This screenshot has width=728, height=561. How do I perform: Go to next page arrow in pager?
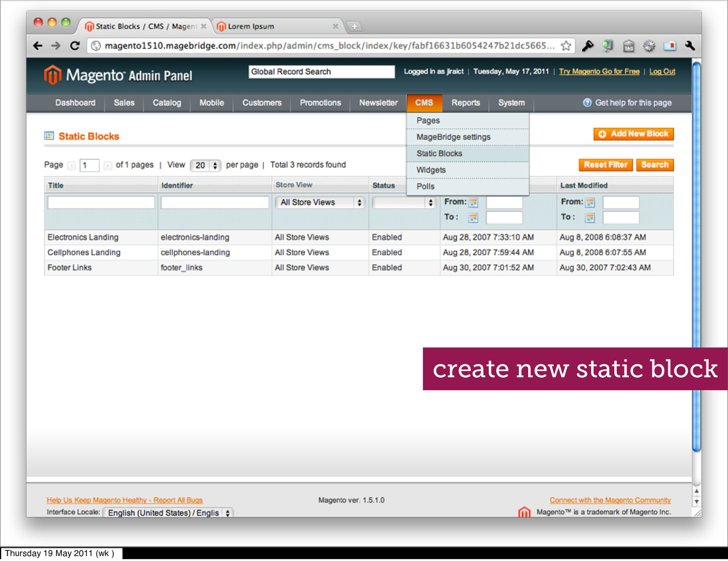click(107, 165)
